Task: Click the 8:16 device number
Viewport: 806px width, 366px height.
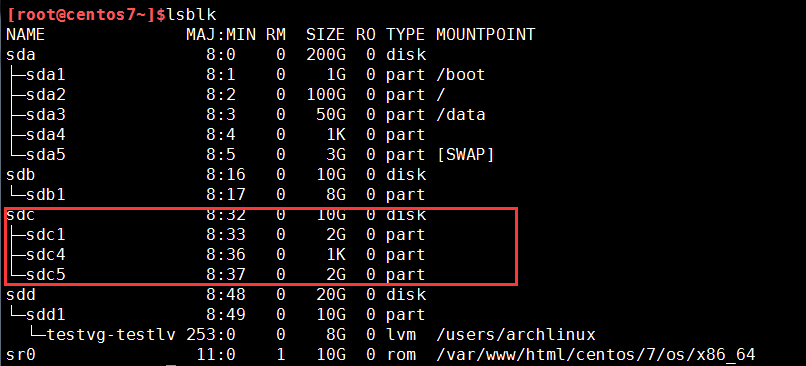Action: point(226,175)
